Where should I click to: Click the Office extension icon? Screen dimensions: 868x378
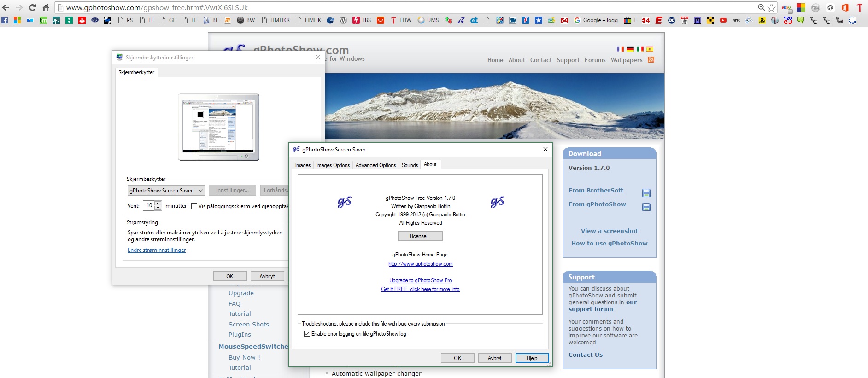coord(845,7)
